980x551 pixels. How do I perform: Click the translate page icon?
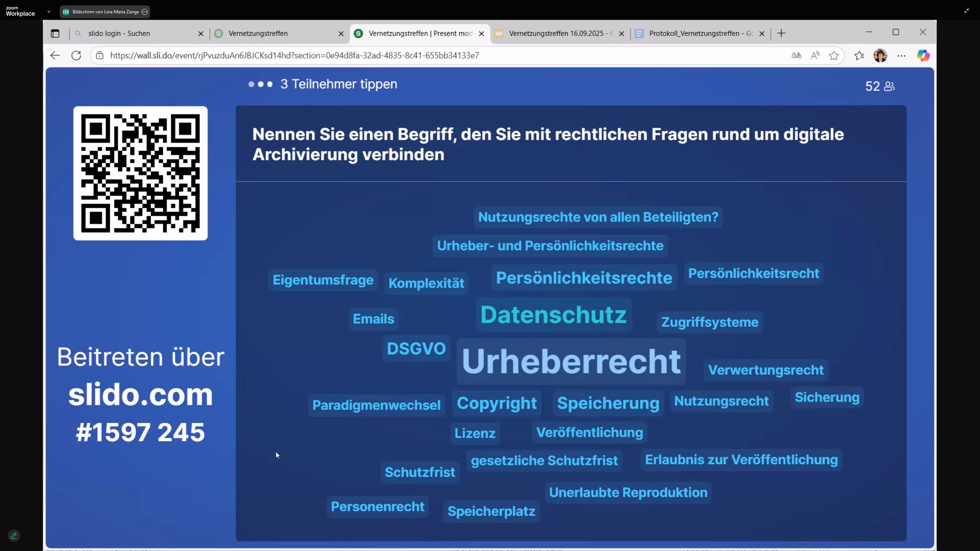tap(796, 55)
